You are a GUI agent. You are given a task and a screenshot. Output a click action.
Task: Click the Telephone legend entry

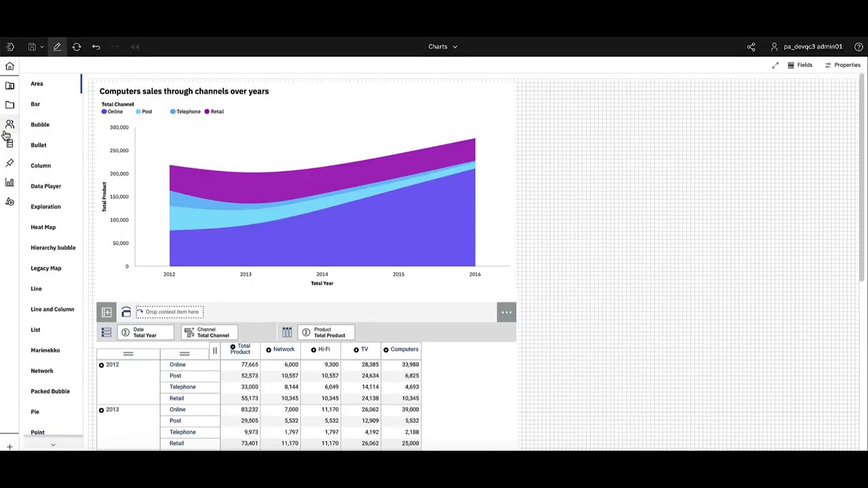point(185,112)
